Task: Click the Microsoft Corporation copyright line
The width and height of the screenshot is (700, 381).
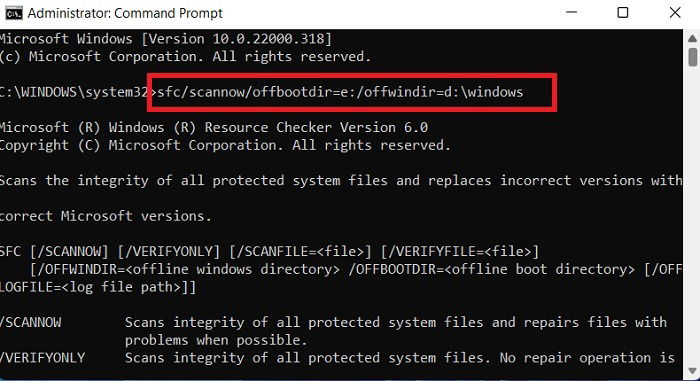Action: click(x=185, y=57)
